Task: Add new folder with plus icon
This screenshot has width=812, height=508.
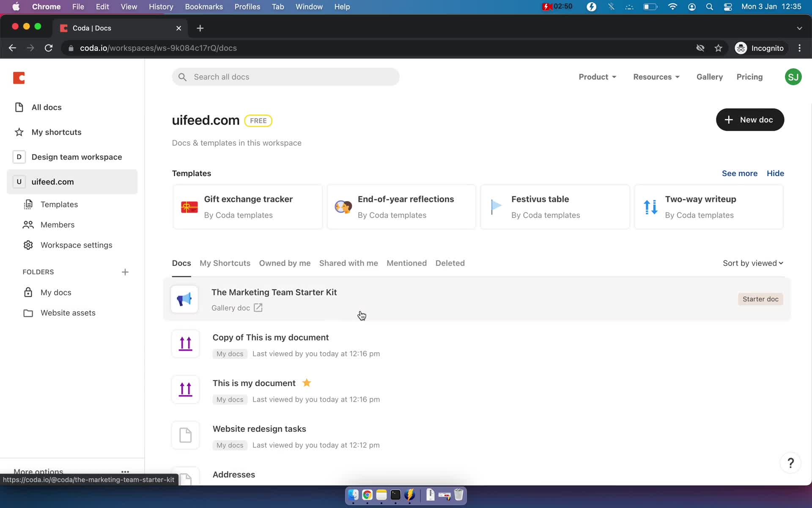Action: [124, 271]
